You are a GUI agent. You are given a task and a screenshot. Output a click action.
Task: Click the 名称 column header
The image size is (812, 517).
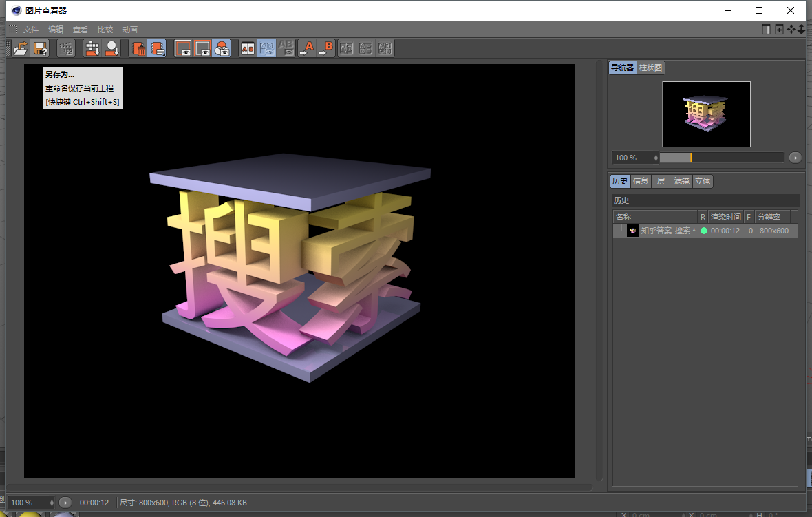coord(655,217)
